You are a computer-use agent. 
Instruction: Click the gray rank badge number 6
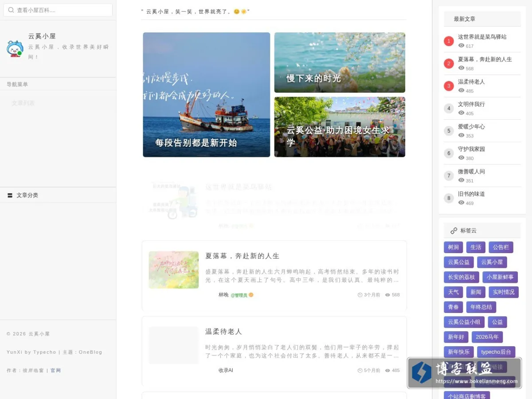(449, 153)
